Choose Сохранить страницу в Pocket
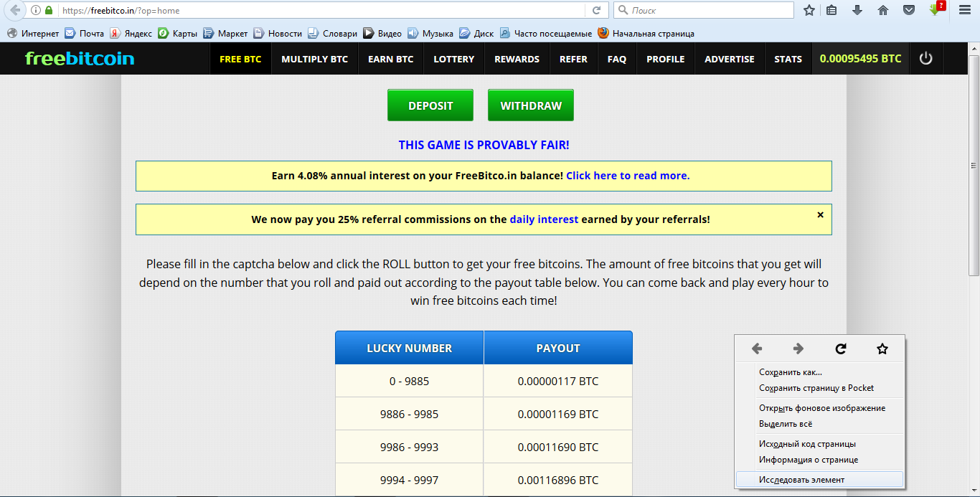 pos(820,388)
